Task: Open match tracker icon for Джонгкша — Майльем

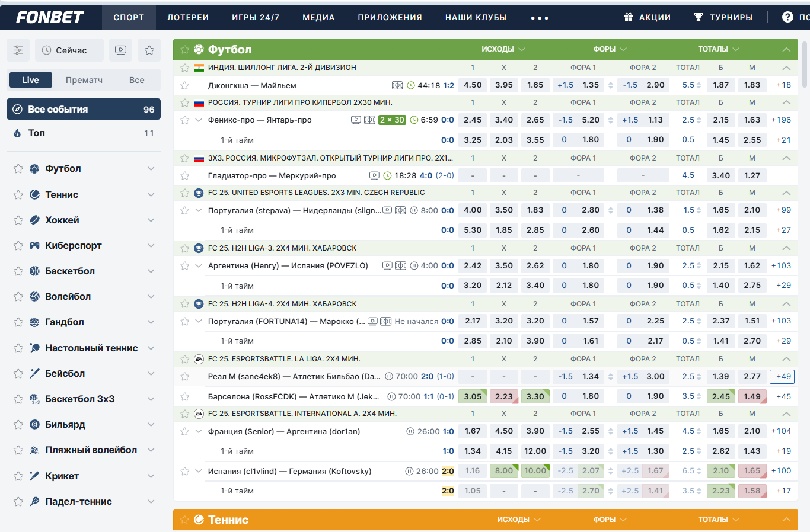Action: pos(397,85)
